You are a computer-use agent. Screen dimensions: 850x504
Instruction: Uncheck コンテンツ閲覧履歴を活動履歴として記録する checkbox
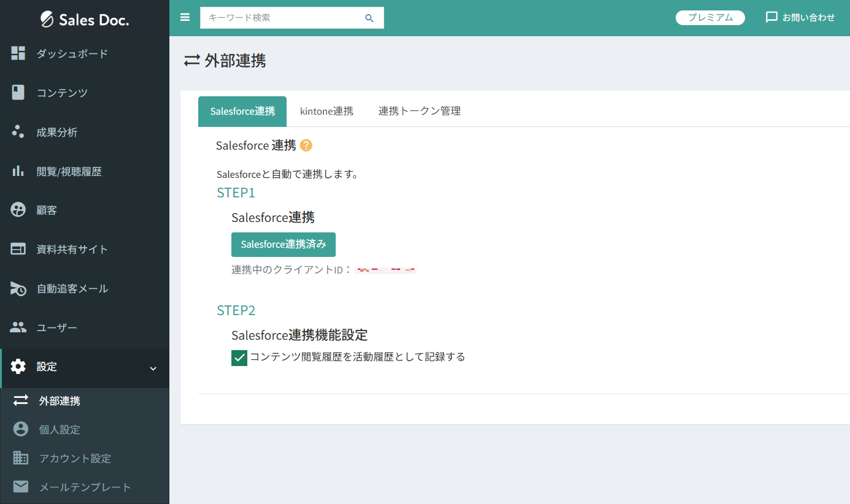[239, 357]
